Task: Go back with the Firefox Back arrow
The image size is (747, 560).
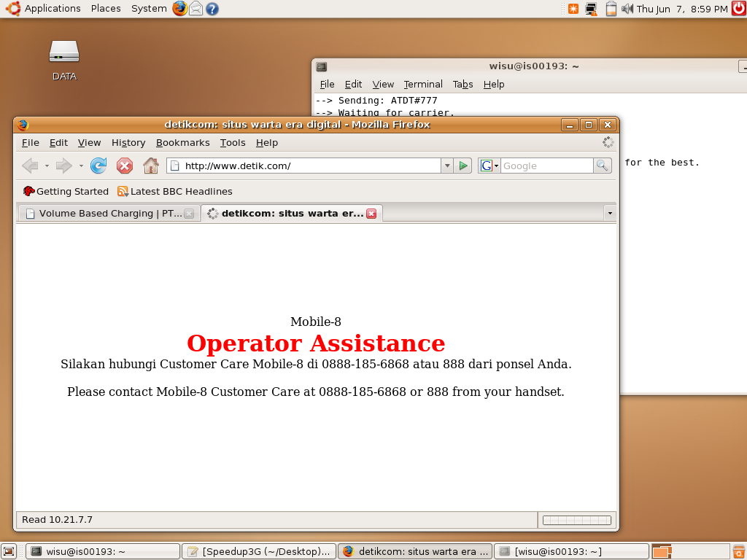Action: (x=30, y=166)
